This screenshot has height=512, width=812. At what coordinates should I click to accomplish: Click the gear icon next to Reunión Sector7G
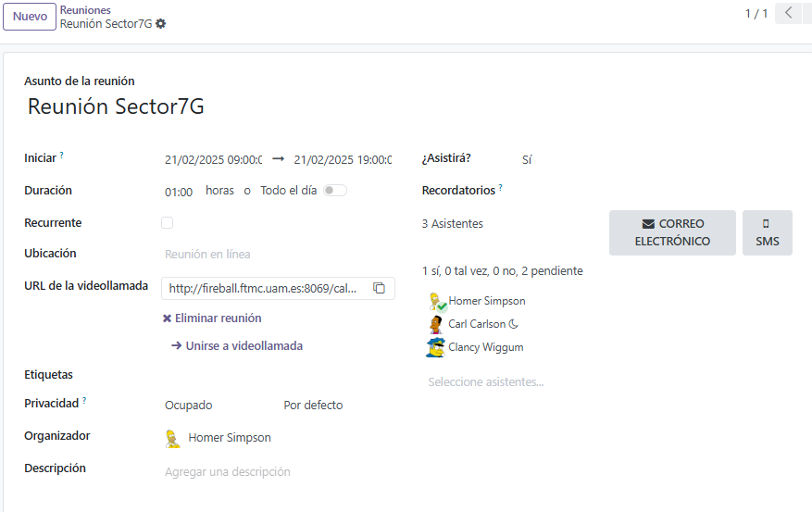(x=161, y=24)
